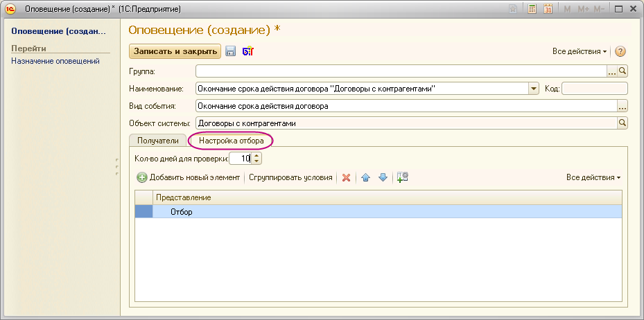Viewport: 644px width, 320px height.
Task: Open Все действия menu in filter toolbar
Action: (593, 177)
